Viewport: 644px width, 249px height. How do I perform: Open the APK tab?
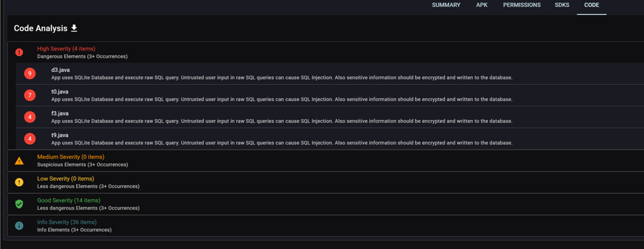482,5
